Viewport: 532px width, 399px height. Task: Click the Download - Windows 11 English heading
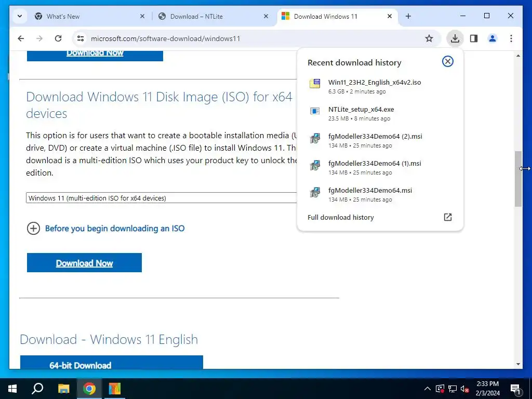109,339
